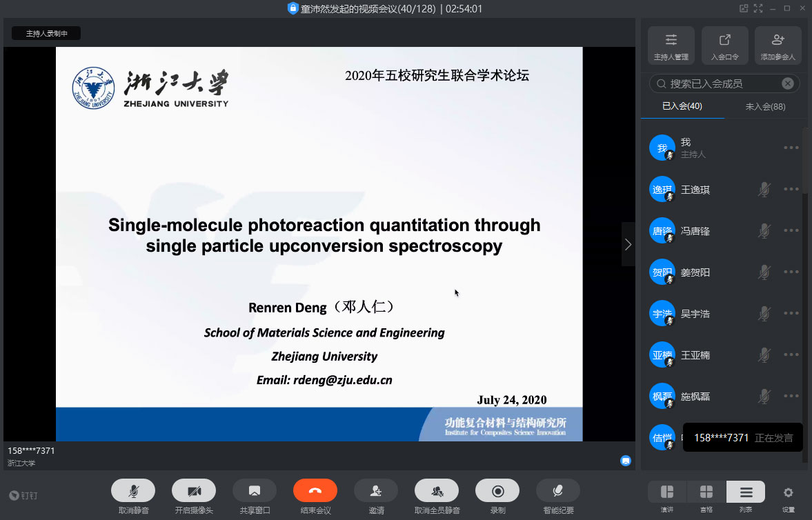Open 主持人管理 host management

click(x=671, y=46)
